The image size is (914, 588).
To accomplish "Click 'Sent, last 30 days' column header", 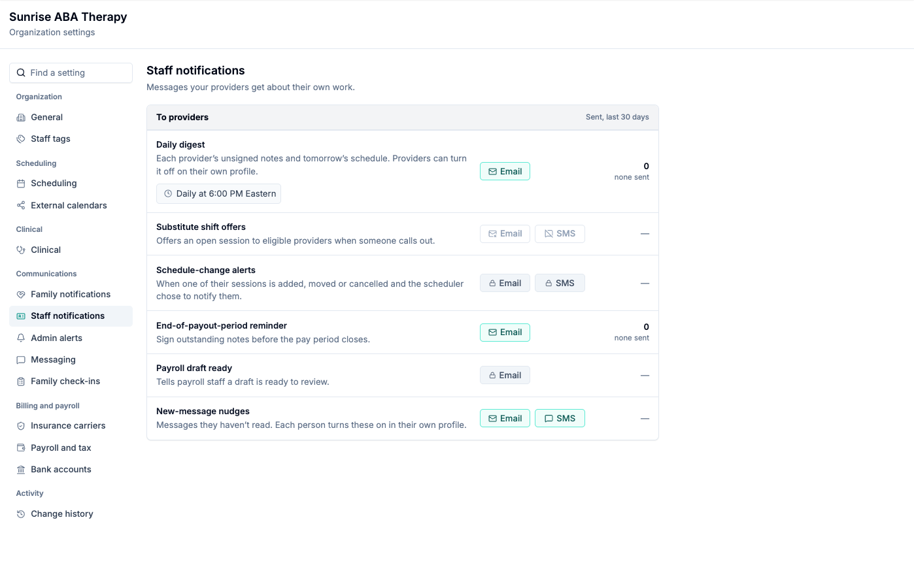I will point(617,118).
